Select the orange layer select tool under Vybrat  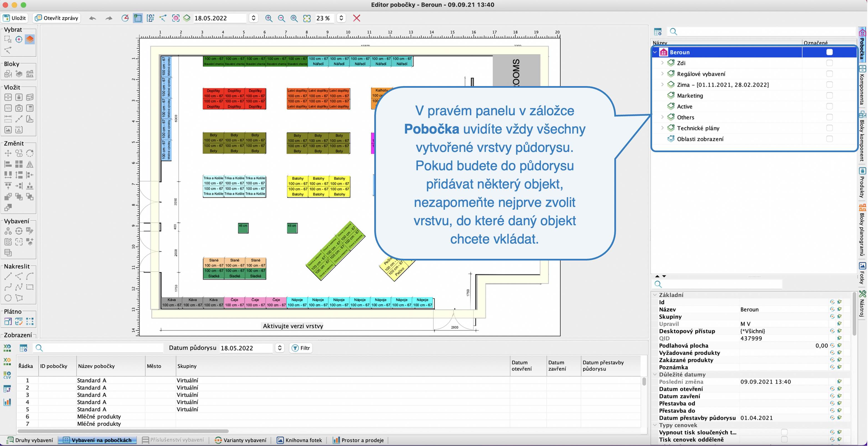click(x=30, y=39)
